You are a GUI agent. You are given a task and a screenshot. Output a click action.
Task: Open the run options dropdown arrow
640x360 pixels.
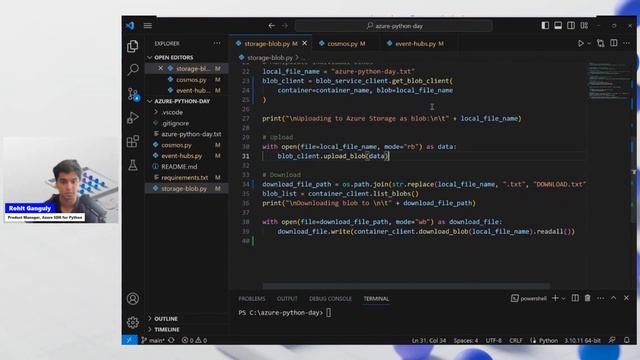pyautogui.click(x=589, y=44)
